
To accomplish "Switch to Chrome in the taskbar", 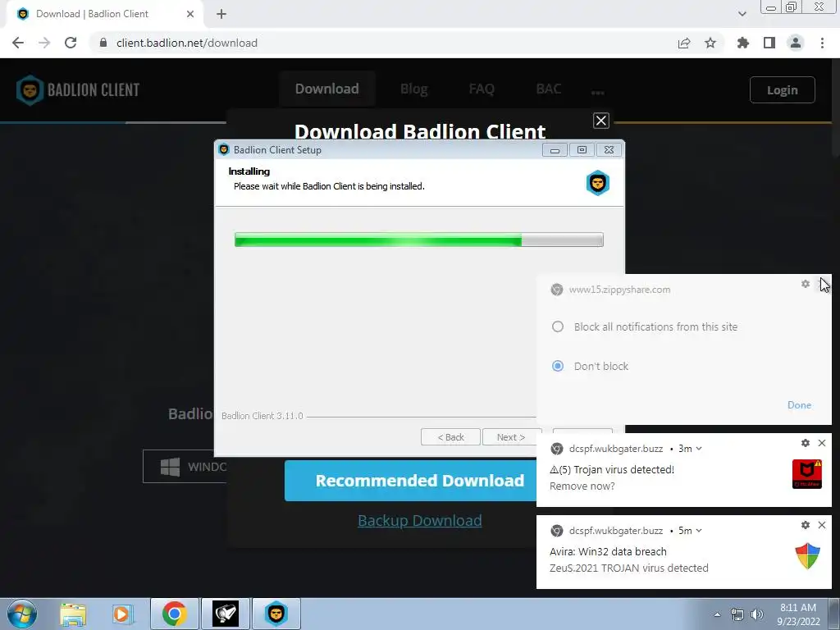I will [x=174, y=614].
